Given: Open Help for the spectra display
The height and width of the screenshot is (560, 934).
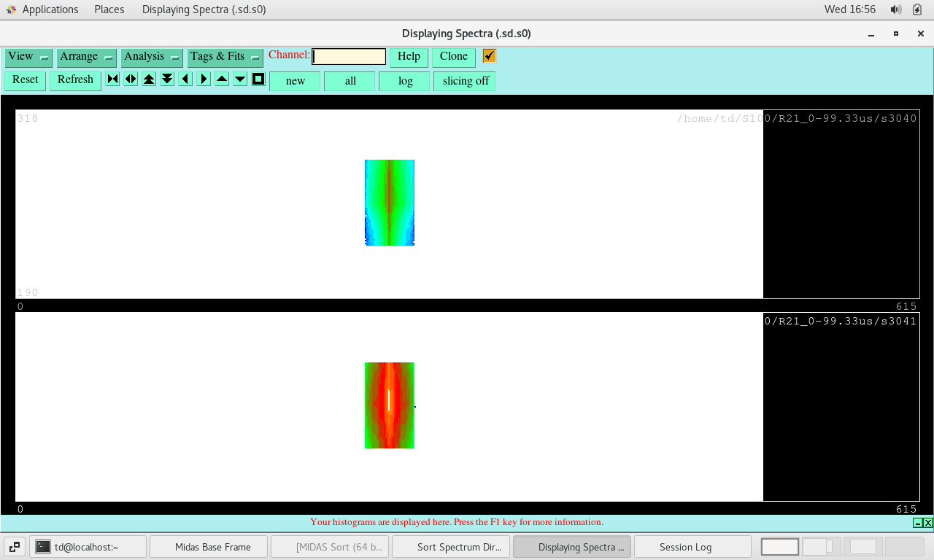Looking at the screenshot, I should pyautogui.click(x=409, y=57).
